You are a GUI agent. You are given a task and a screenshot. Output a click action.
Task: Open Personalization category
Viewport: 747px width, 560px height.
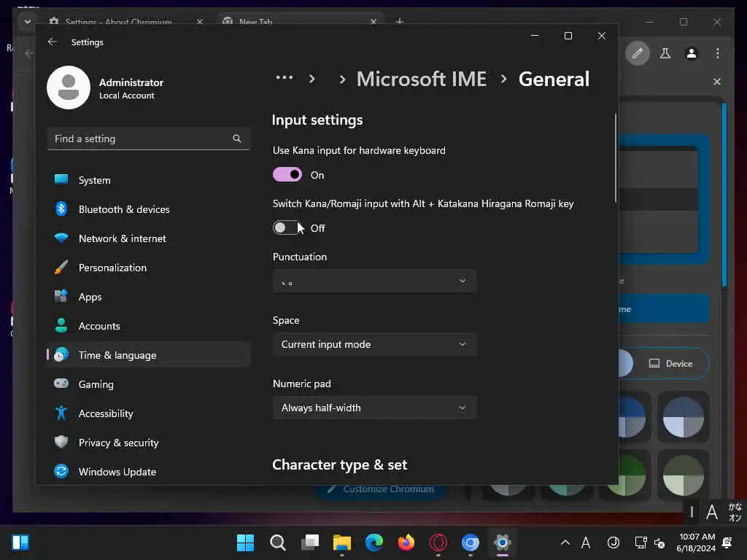(x=149, y=268)
